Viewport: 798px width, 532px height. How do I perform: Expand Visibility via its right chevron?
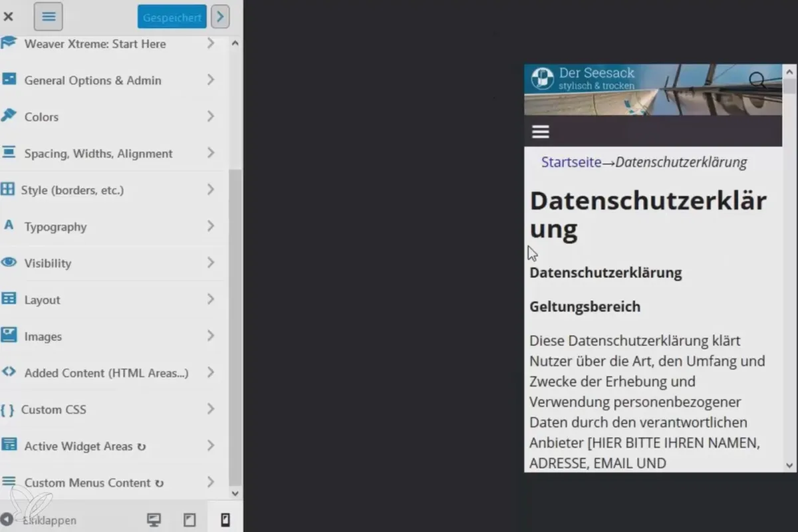[210, 263]
